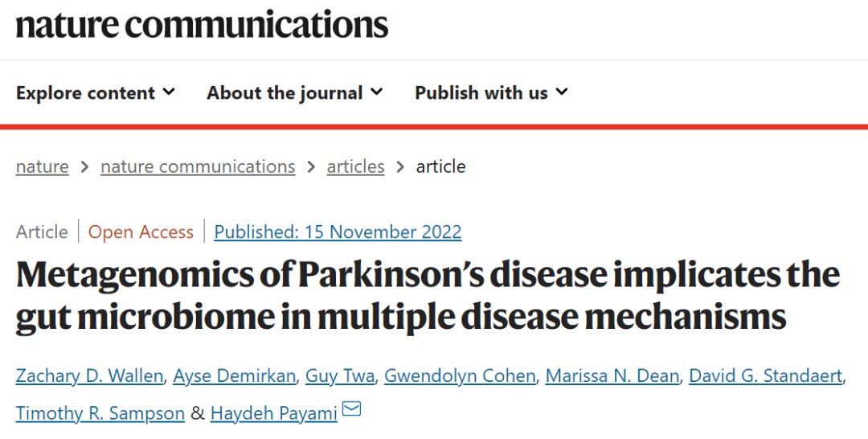Click the email envelope icon after Haydeh Payami
Viewport: 868px width, 439px height.
[x=351, y=410]
